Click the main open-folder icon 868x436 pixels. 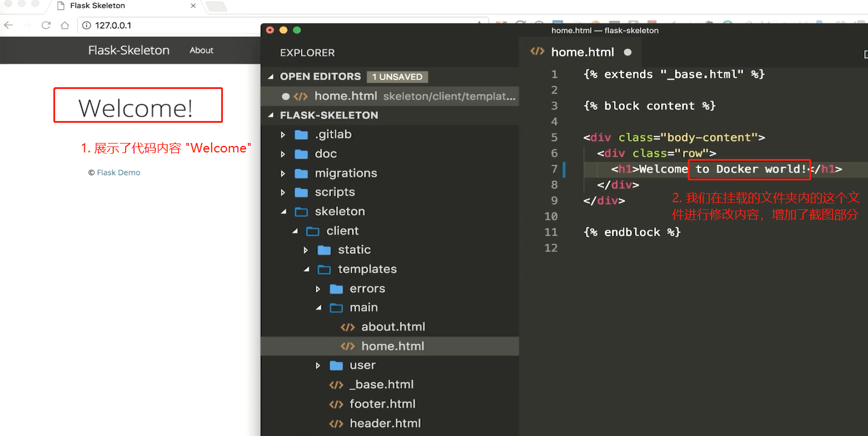pos(337,307)
